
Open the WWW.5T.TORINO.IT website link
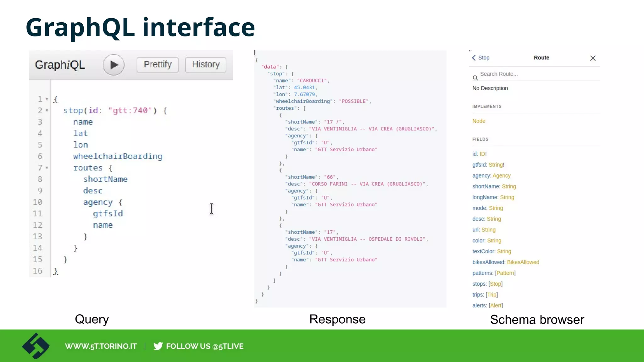click(101, 346)
